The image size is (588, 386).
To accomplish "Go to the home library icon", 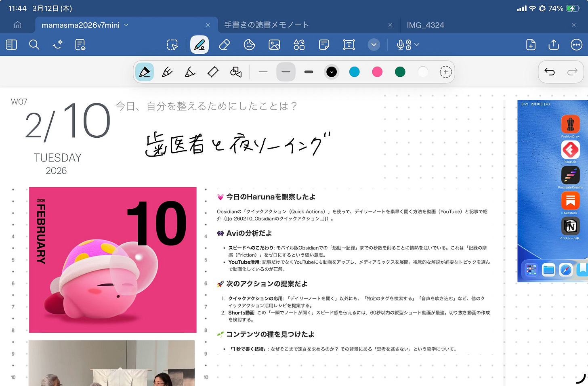I will pyautogui.click(x=17, y=25).
